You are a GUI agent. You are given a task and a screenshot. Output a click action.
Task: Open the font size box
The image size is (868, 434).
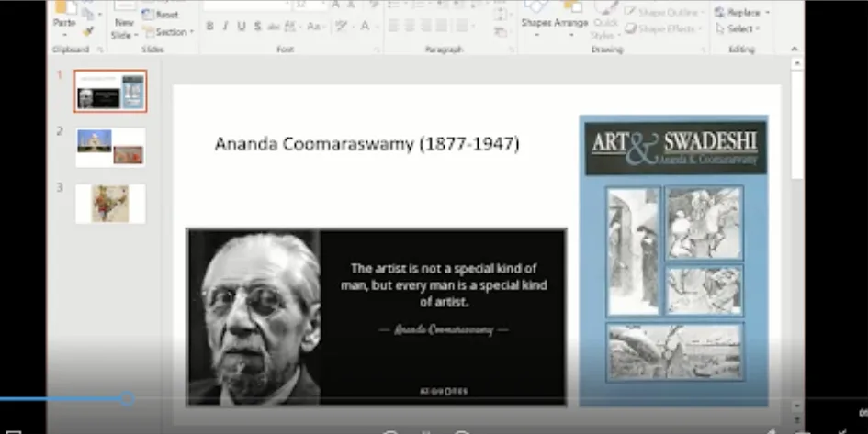310,5
